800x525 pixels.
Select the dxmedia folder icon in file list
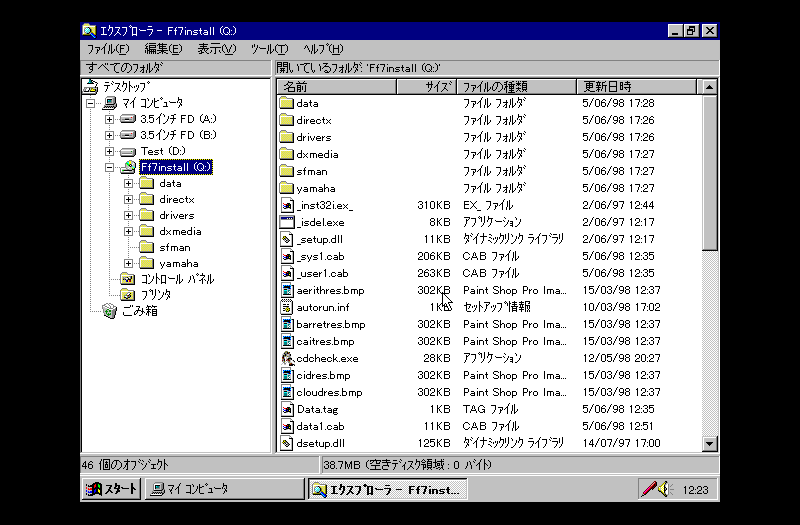coord(287,154)
